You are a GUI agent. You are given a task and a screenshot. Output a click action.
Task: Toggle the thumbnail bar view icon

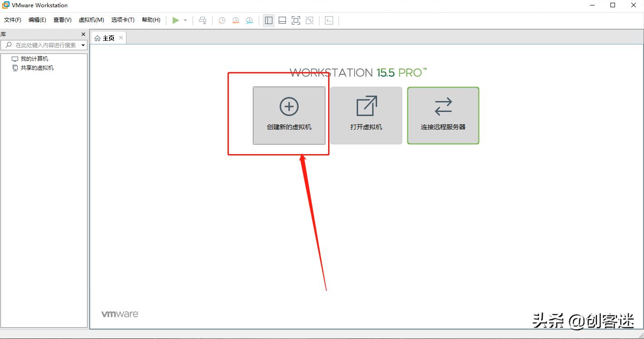[x=282, y=20]
